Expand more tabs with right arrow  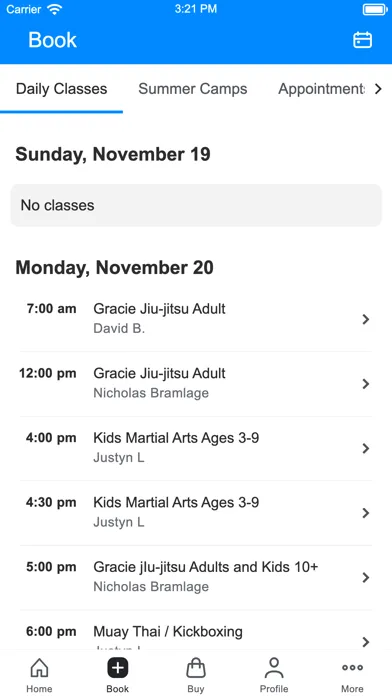click(x=378, y=89)
